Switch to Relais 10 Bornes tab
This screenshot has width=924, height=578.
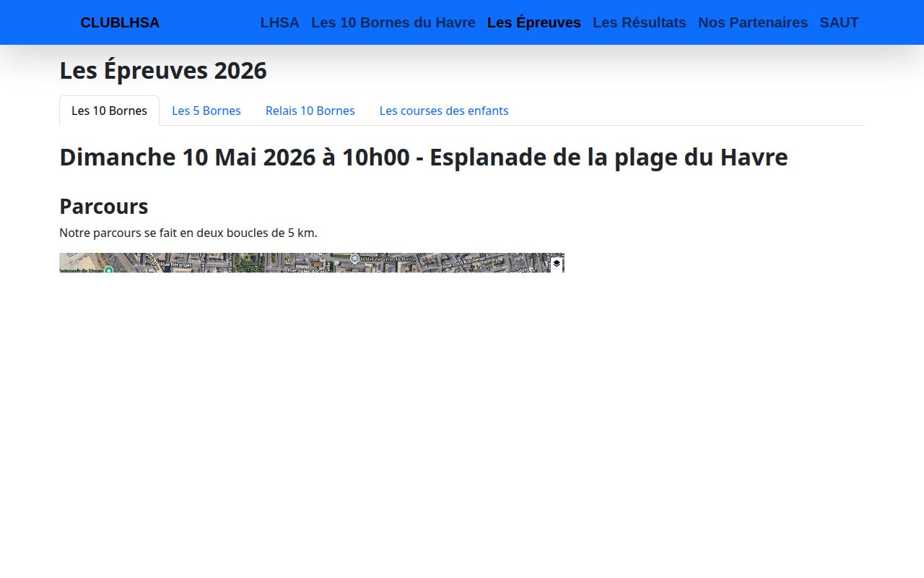[x=310, y=111]
